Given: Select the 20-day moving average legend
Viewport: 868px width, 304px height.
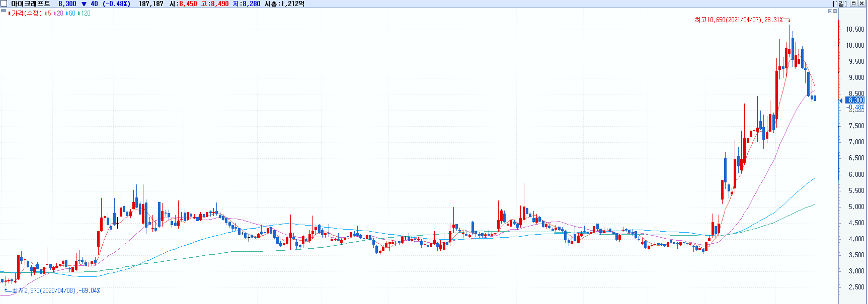Looking at the screenshot, I should click(x=59, y=14).
